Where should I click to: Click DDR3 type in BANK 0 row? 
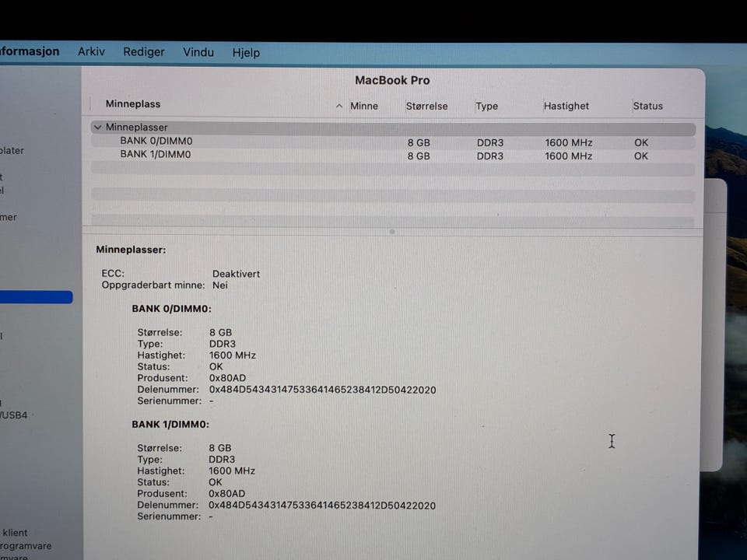489,142
